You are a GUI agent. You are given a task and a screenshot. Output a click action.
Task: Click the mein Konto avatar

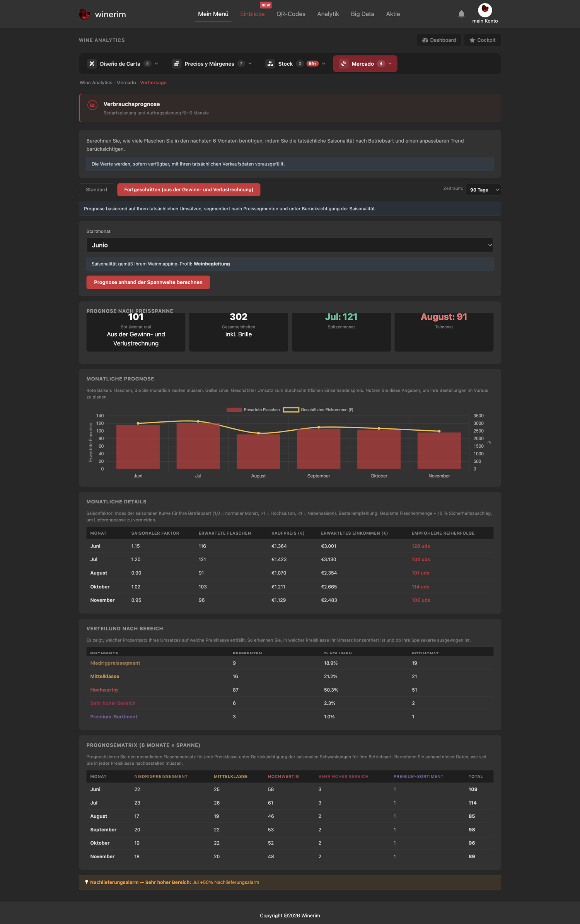485,10
